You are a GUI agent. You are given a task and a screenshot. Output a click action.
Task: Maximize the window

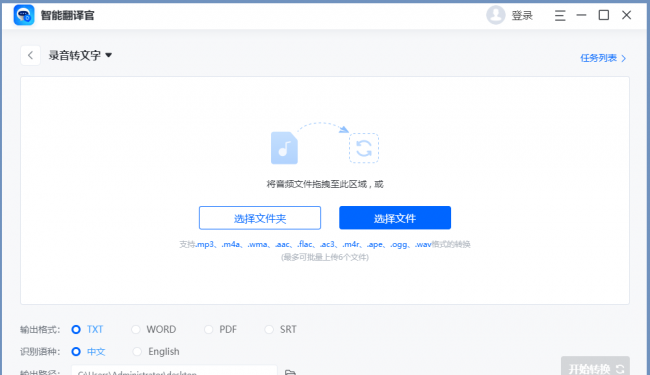pyautogui.click(x=604, y=15)
